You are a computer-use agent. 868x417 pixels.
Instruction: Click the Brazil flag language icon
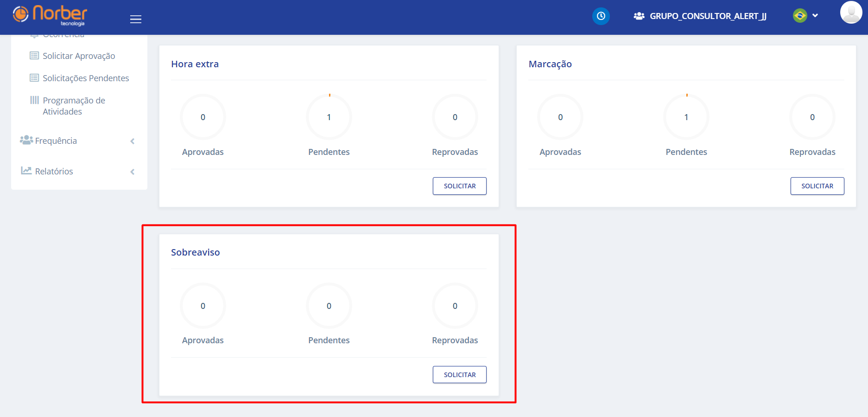[x=799, y=16]
